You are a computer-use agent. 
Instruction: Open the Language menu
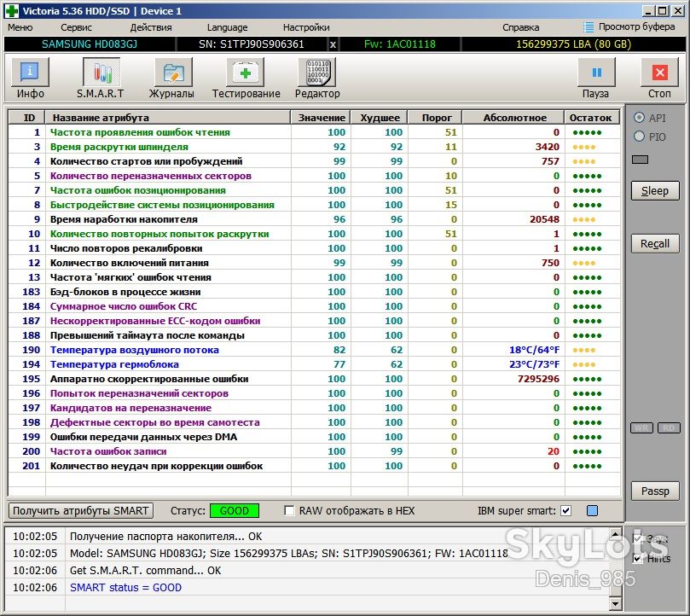pyautogui.click(x=227, y=27)
